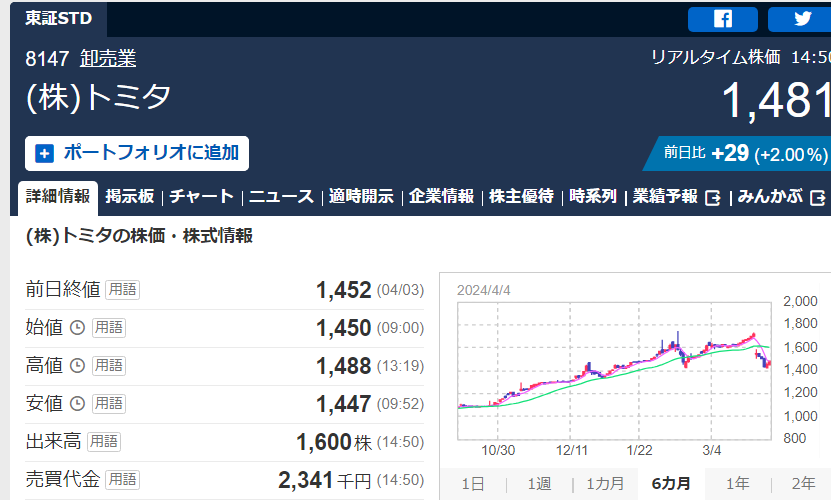The width and height of the screenshot is (831, 500).
Task: Open 用語 glossary for 売買代金
Action: click(x=122, y=480)
